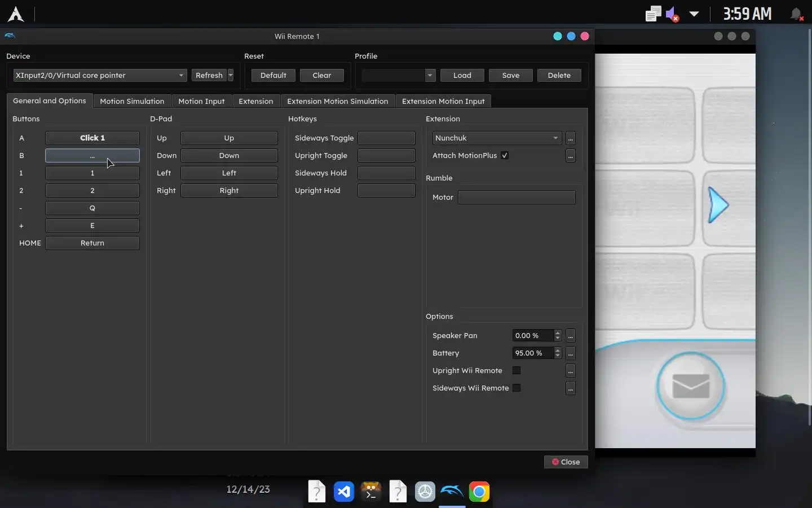Click the D-Pad Left mapping button
The width and height of the screenshot is (812, 508).
pyautogui.click(x=229, y=173)
